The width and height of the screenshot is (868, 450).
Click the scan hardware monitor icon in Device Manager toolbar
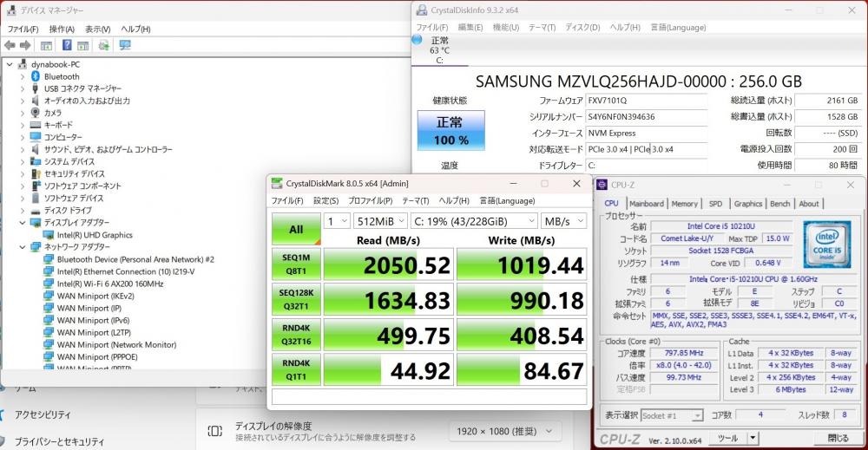[125, 45]
